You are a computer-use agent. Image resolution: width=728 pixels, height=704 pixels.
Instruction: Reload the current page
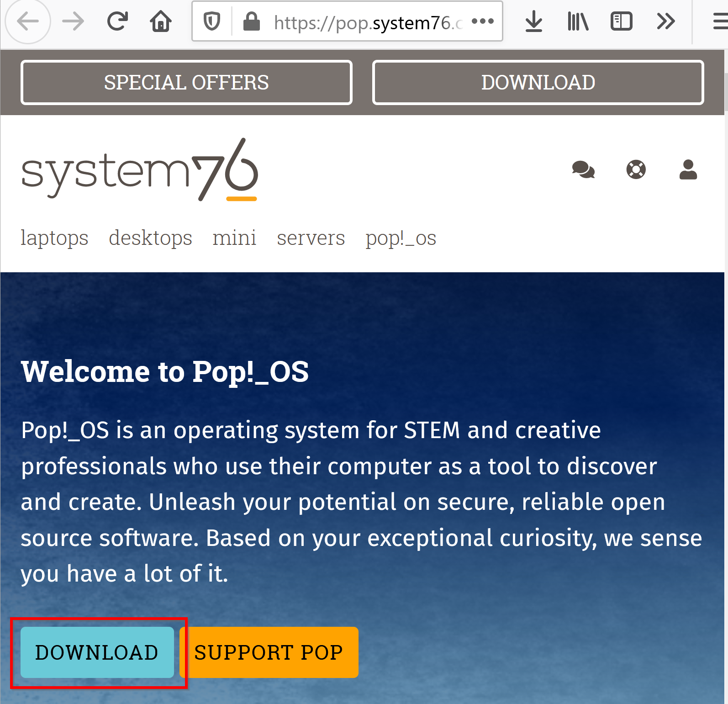pos(117,21)
